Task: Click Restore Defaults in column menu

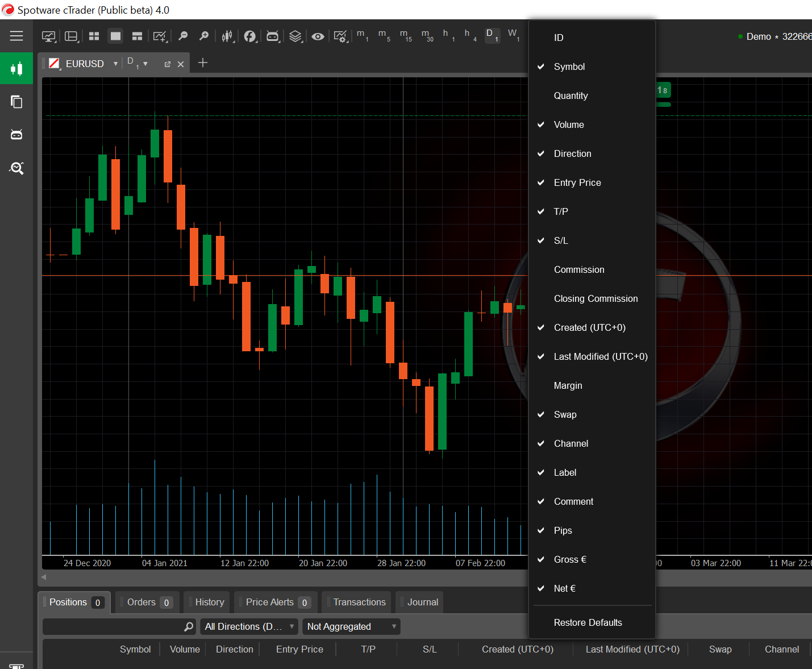Action: point(588,622)
